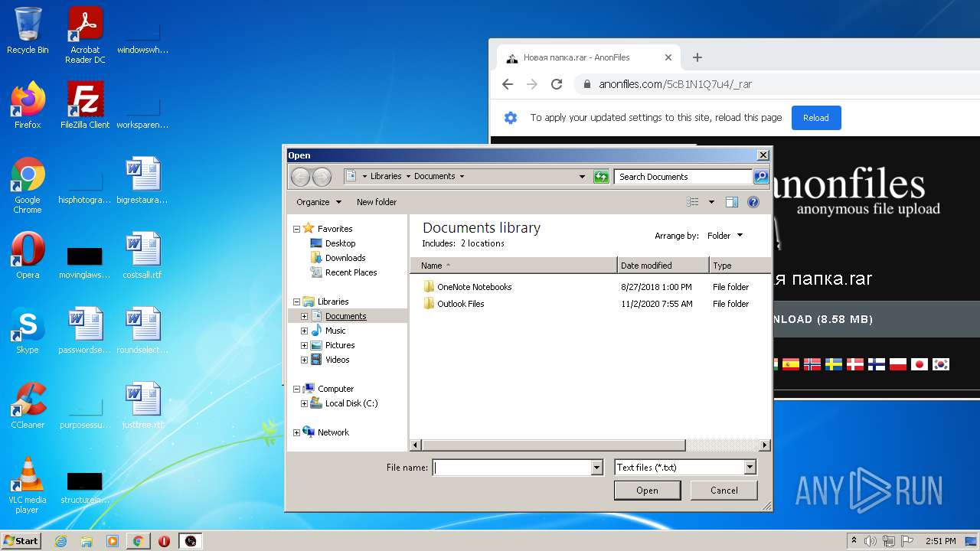Collapse the Favorites tree section
Screen dimensions: 980x551
coord(297,229)
